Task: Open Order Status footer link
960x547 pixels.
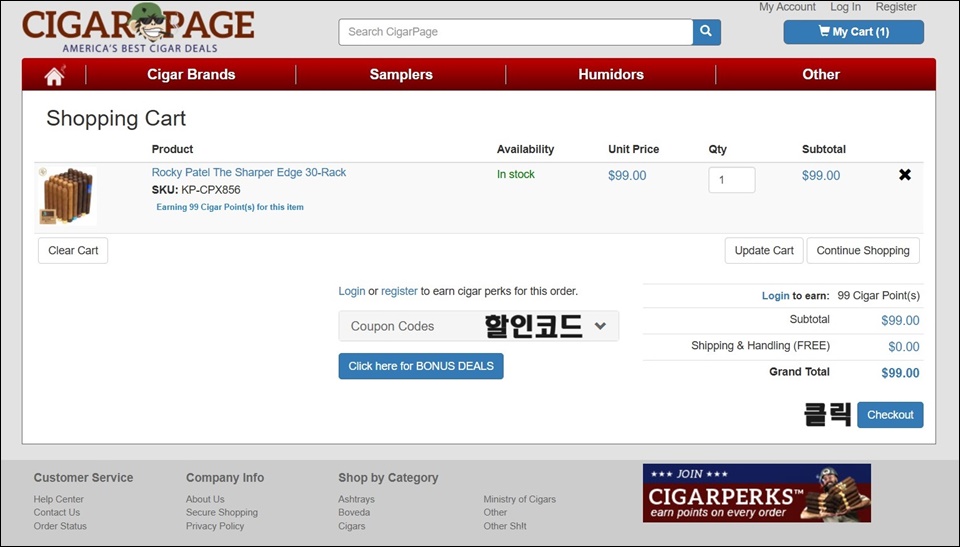Action: (x=60, y=526)
